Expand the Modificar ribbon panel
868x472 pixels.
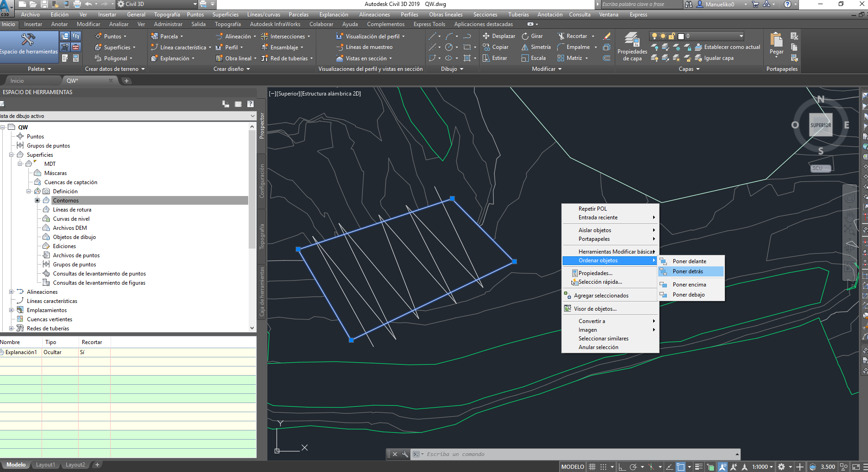pos(547,69)
